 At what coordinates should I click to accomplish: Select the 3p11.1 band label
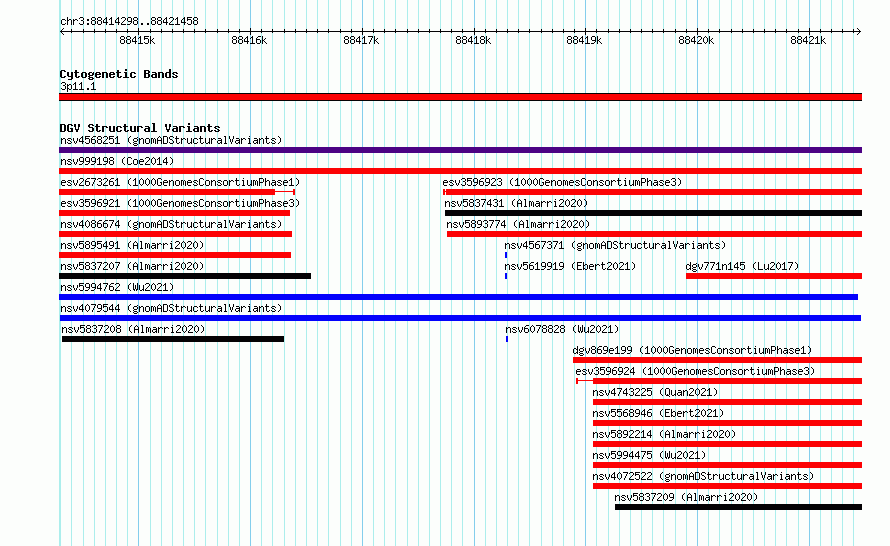tap(78, 86)
